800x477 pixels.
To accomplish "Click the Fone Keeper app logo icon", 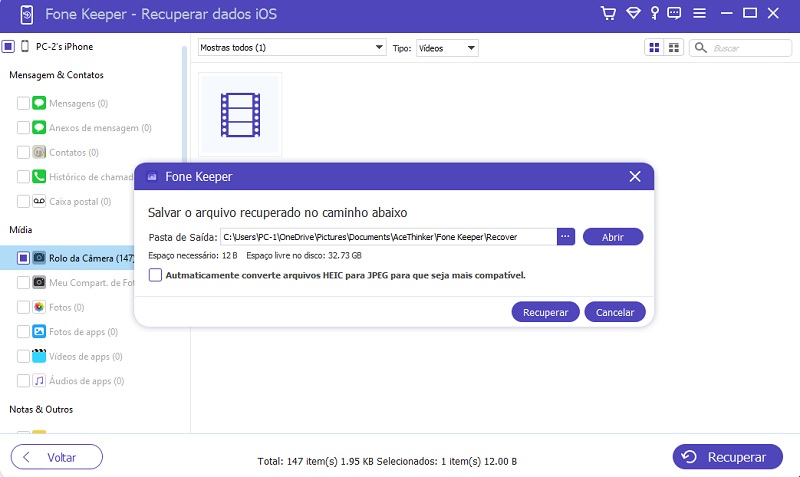I will pyautogui.click(x=27, y=14).
